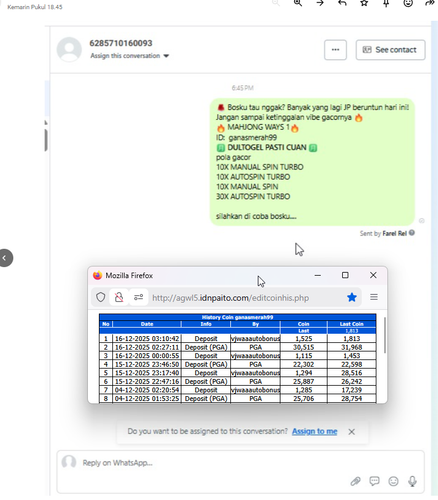Image resolution: width=438 pixels, height=500 pixels.
Task: Click Kemarin Pukul 18.45 label
Action: (35, 7)
